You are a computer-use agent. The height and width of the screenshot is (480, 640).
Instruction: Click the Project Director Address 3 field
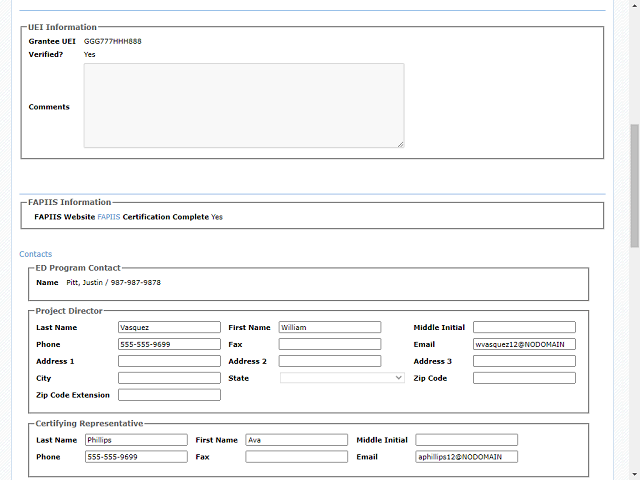[x=524, y=361]
